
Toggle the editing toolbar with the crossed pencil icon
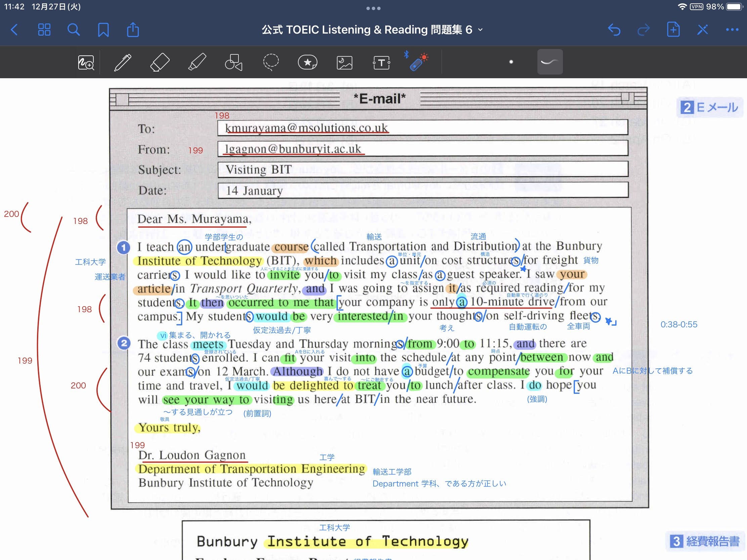[x=702, y=30]
